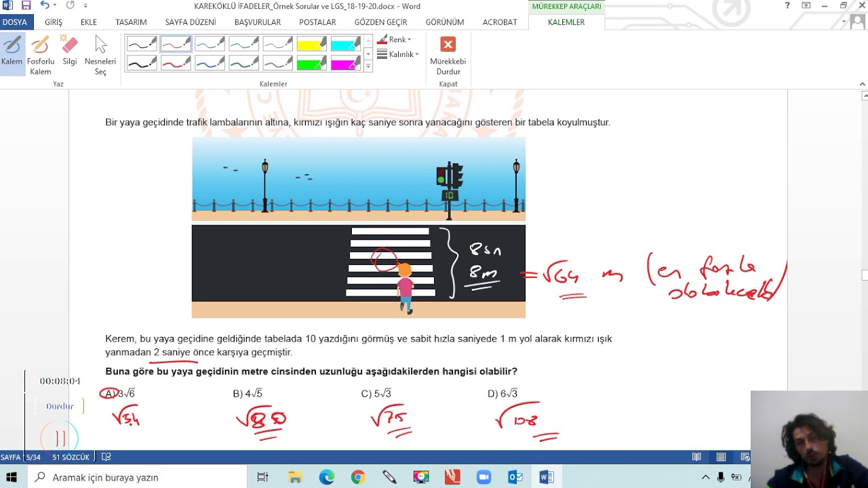This screenshot has width=868, height=488.
Task: Open File Explorer from taskbar
Action: [294, 477]
